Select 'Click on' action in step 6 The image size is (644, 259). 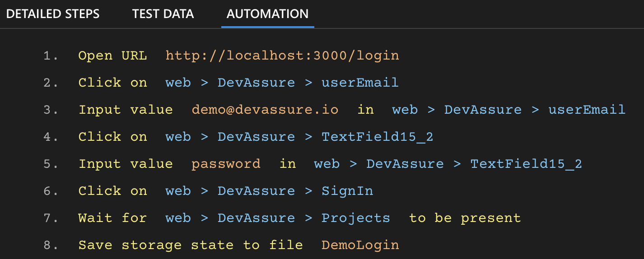(112, 191)
